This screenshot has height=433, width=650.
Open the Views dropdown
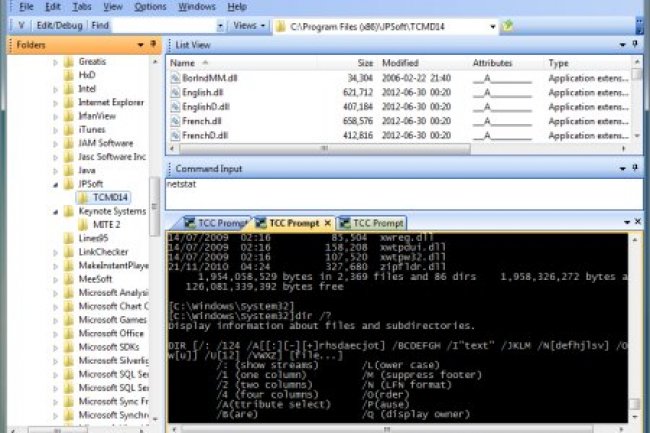[249, 26]
